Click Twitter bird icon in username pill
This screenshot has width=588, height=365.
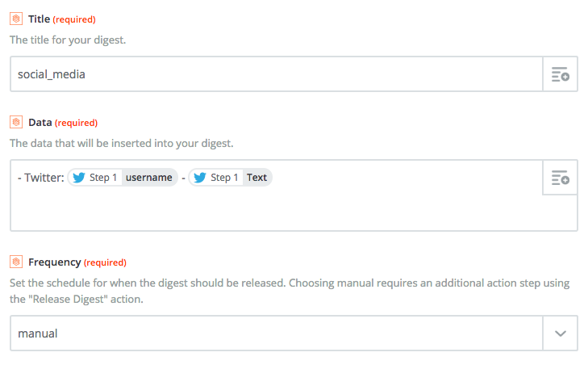point(79,177)
